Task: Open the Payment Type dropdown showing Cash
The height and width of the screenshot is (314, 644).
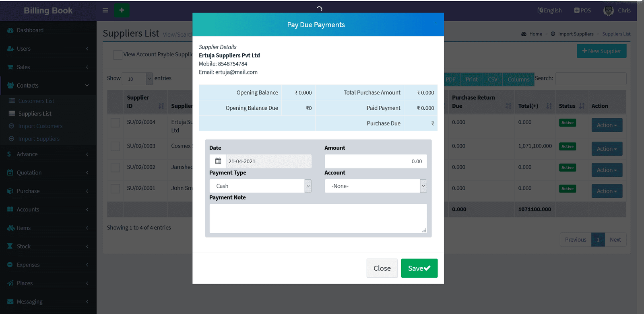Action: click(x=260, y=186)
